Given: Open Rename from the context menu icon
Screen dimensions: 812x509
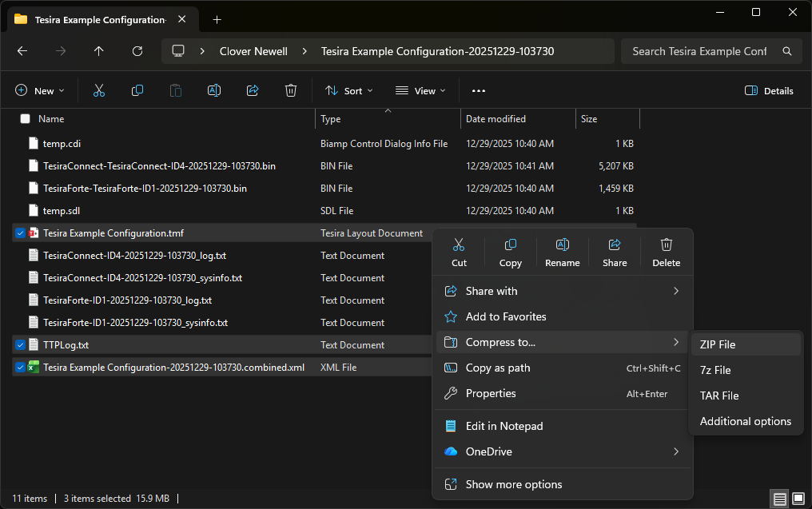Looking at the screenshot, I should pyautogui.click(x=562, y=248).
